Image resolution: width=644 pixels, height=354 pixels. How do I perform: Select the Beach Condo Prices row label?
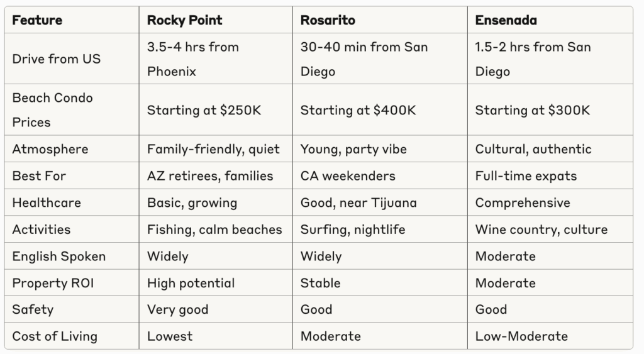click(x=52, y=110)
